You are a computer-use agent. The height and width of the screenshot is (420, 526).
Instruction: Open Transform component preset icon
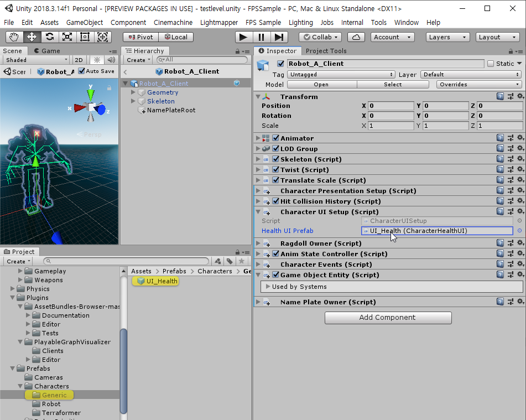[510, 97]
